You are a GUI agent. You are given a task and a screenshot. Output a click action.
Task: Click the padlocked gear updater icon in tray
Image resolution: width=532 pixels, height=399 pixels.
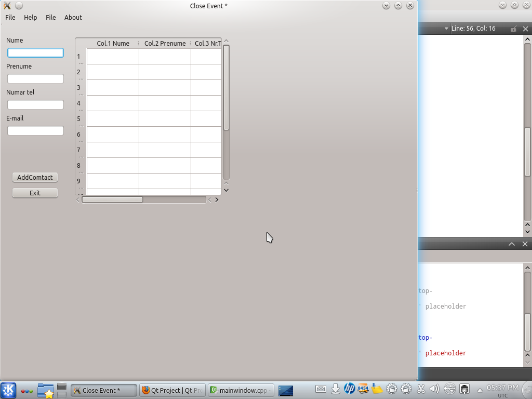[x=390, y=389]
